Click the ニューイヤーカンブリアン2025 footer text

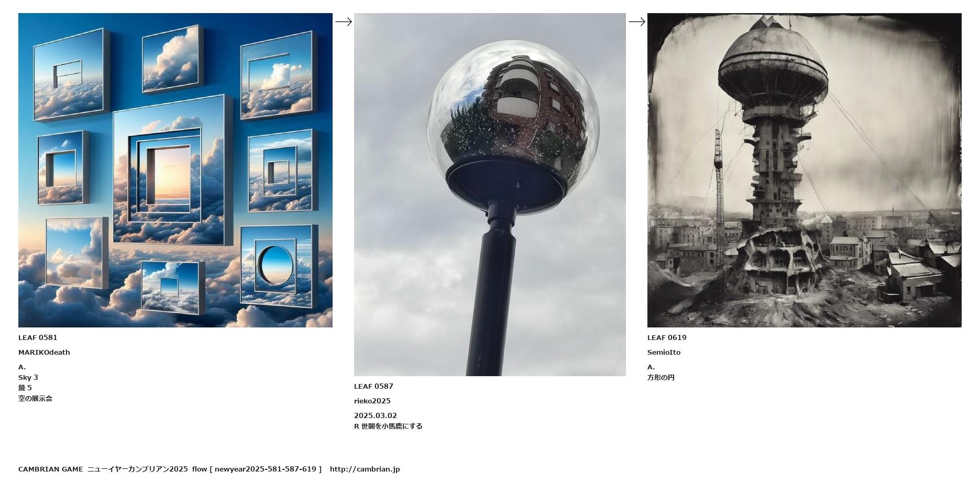coord(137,469)
